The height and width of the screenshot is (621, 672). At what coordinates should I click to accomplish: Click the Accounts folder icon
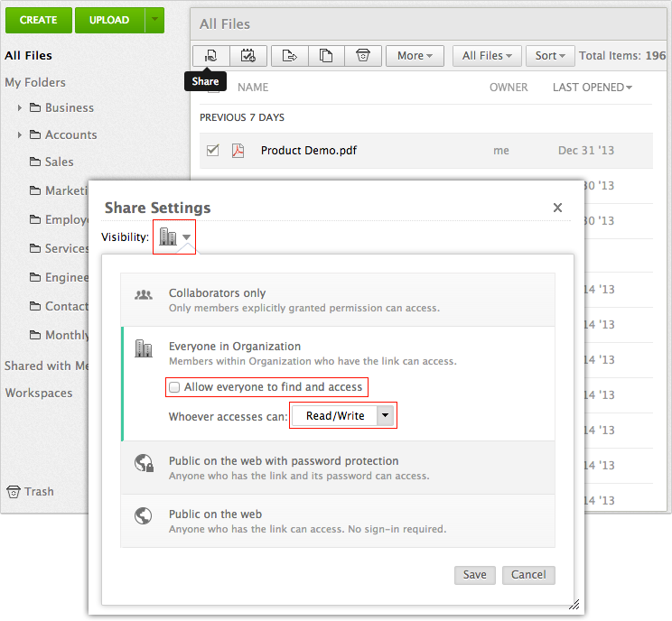pyautogui.click(x=35, y=134)
